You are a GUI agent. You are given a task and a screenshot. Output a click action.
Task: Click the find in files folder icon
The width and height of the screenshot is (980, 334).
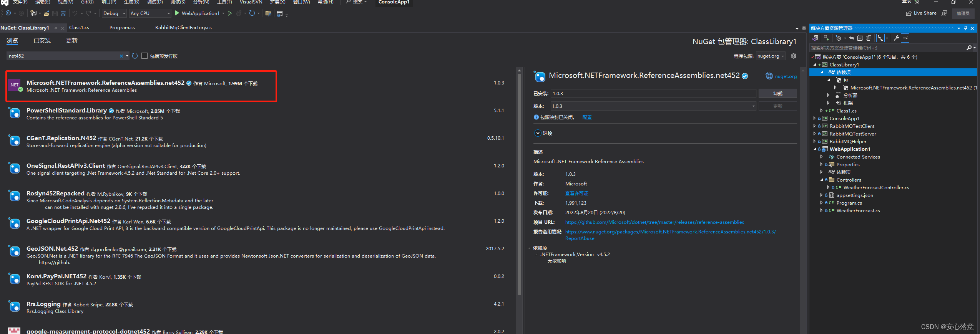(x=268, y=13)
